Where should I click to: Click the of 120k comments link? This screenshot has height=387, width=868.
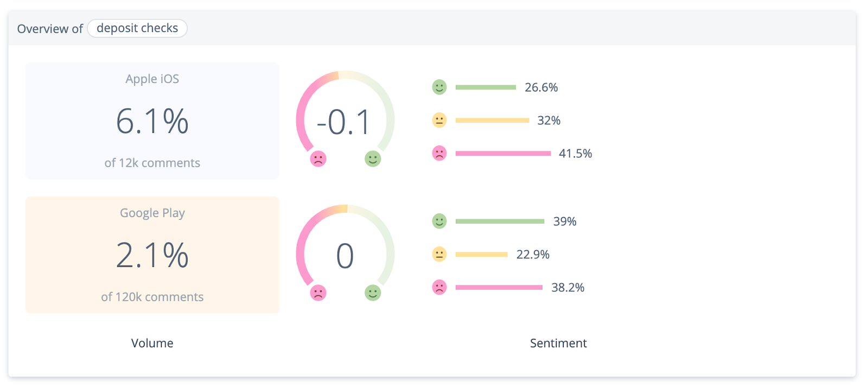pos(152,296)
